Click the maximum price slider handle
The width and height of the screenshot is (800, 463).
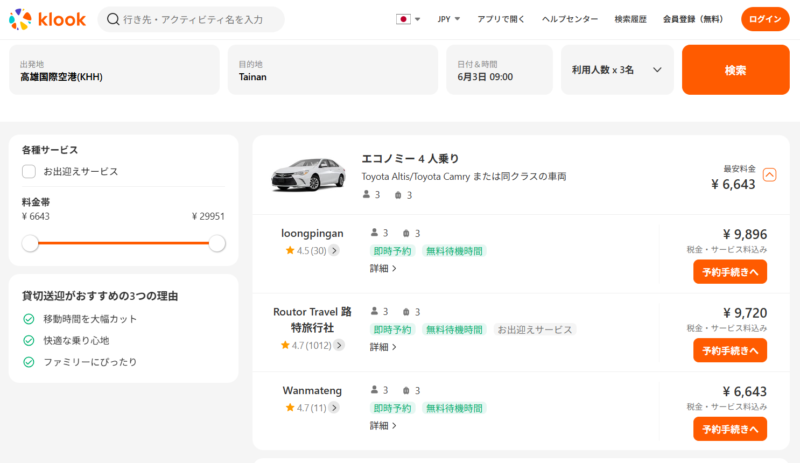(217, 243)
